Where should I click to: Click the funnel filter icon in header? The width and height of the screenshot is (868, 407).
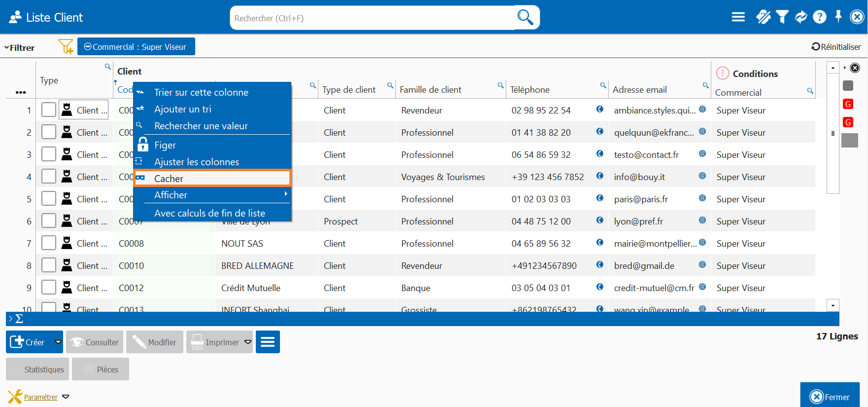[782, 17]
